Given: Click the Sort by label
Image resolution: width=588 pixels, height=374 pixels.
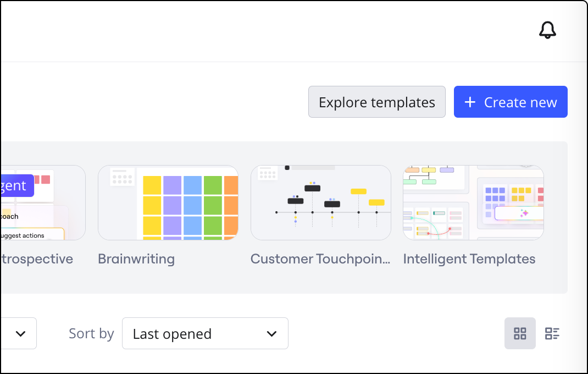Looking at the screenshot, I should pyautogui.click(x=91, y=333).
